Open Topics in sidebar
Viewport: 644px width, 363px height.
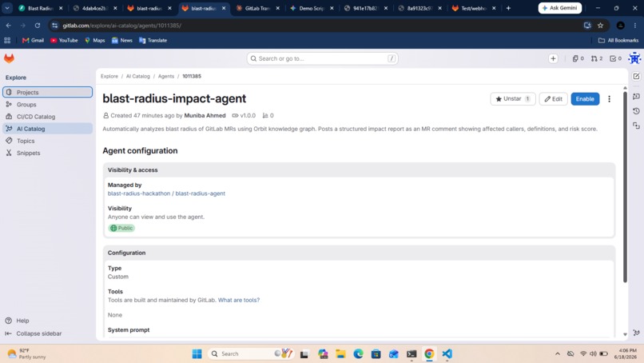(x=48, y=141)
